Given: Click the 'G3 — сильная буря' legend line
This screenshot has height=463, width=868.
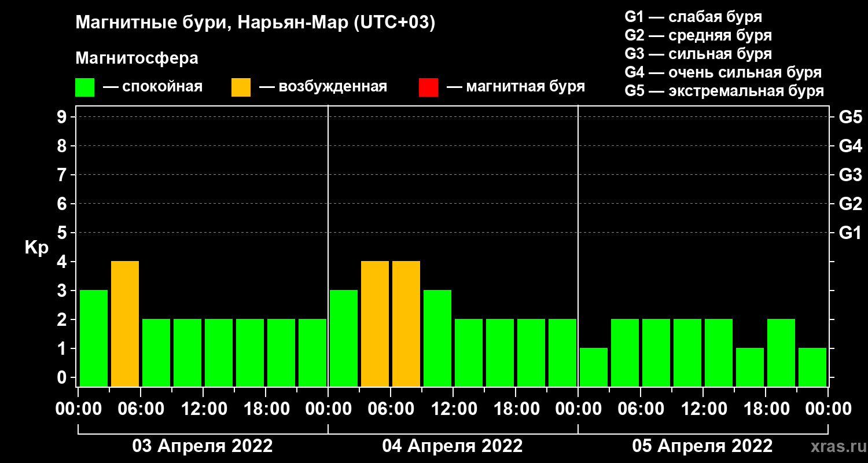Looking at the screenshot, I should point(698,54).
